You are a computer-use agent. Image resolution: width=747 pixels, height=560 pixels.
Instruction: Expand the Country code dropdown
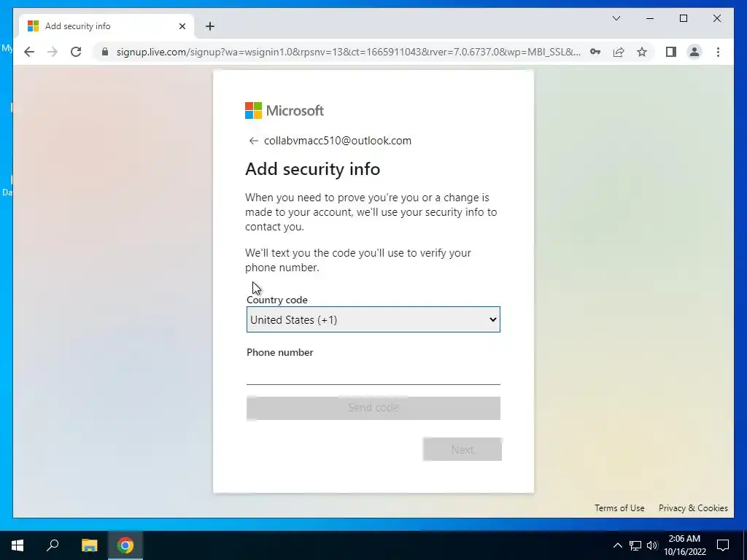pos(373,319)
